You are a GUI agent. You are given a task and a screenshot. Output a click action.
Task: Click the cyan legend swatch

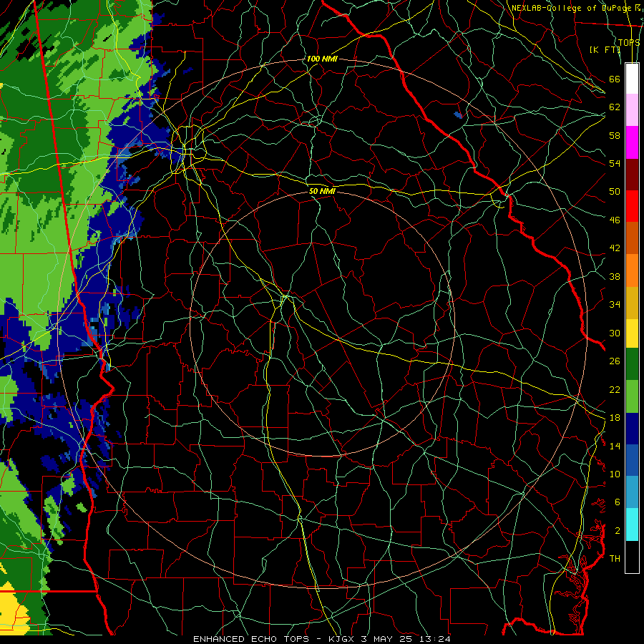pos(632,525)
